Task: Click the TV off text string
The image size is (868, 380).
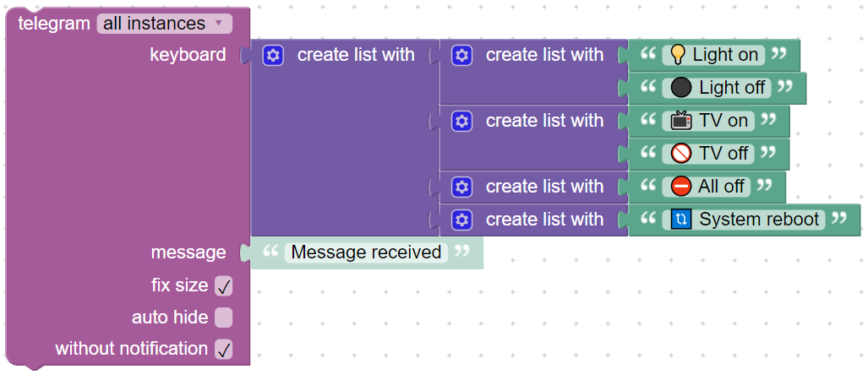Action: click(x=725, y=154)
